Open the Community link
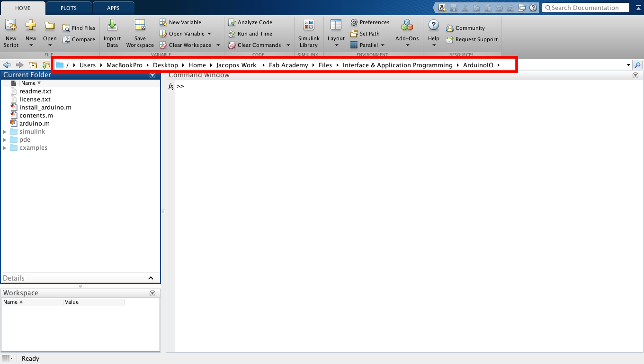This screenshot has width=644, height=364. [465, 28]
